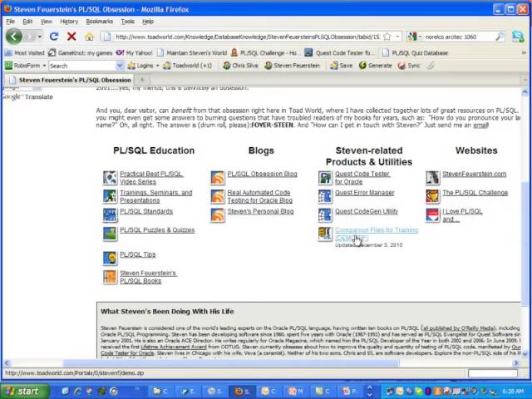532x399 pixels.
Task: Open the History menu
Action: click(x=69, y=22)
